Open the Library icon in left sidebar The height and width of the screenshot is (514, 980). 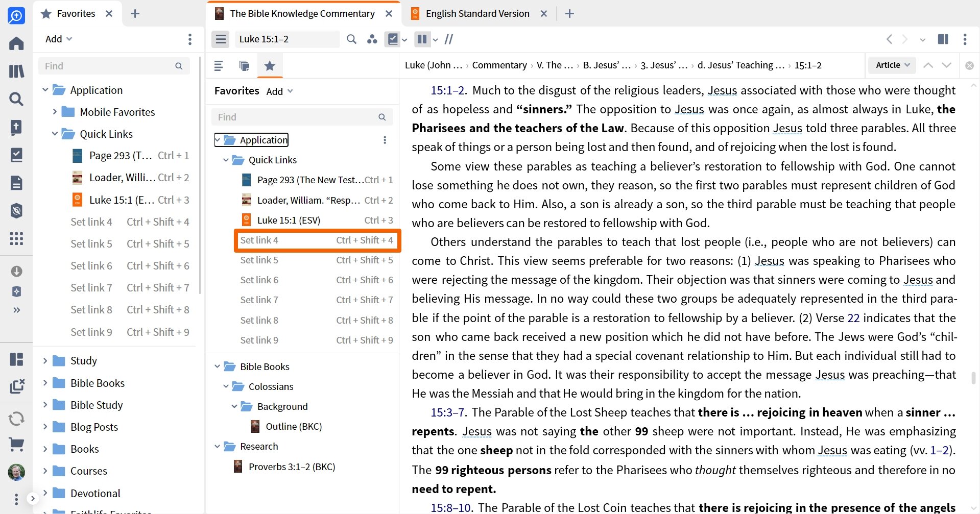click(16, 71)
